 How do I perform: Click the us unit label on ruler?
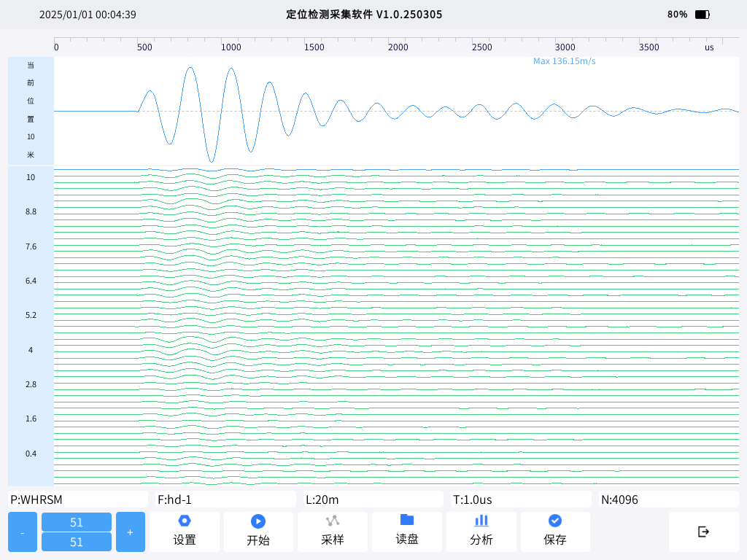tap(709, 47)
